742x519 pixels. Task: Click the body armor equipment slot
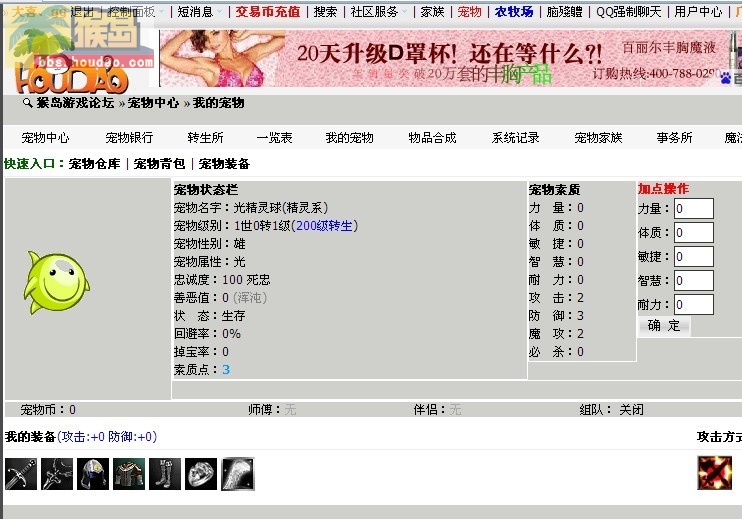point(129,474)
